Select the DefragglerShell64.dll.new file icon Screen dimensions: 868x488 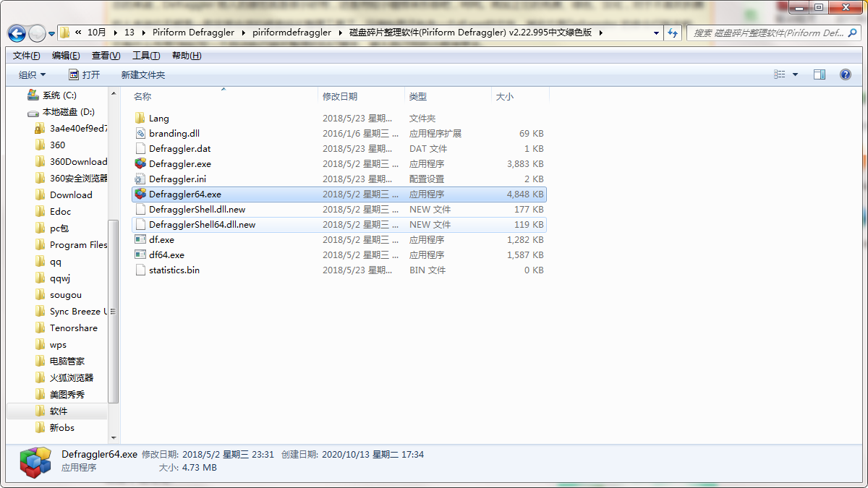140,225
